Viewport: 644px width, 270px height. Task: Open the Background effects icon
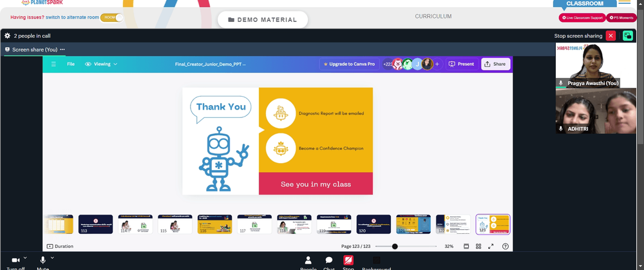(x=376, y=260)
